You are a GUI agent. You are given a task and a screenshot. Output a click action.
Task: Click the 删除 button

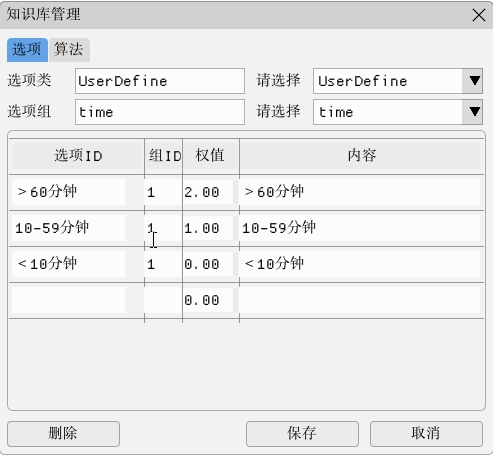tap(63, 434)
